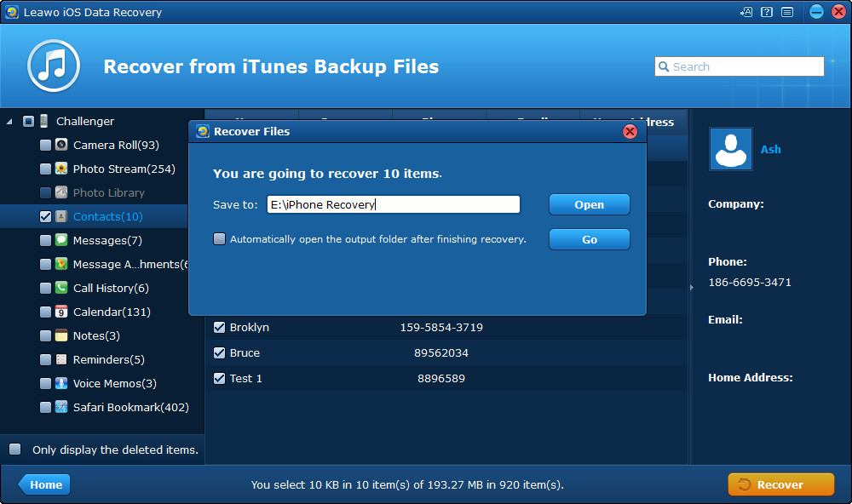
Task: Check the Camera Roll(93) checkbox
Action: [46, 145]
